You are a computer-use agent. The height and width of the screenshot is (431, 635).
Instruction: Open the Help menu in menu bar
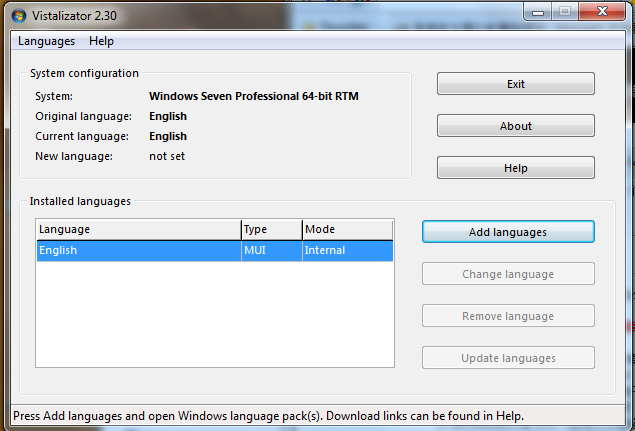tap(101, 41)
